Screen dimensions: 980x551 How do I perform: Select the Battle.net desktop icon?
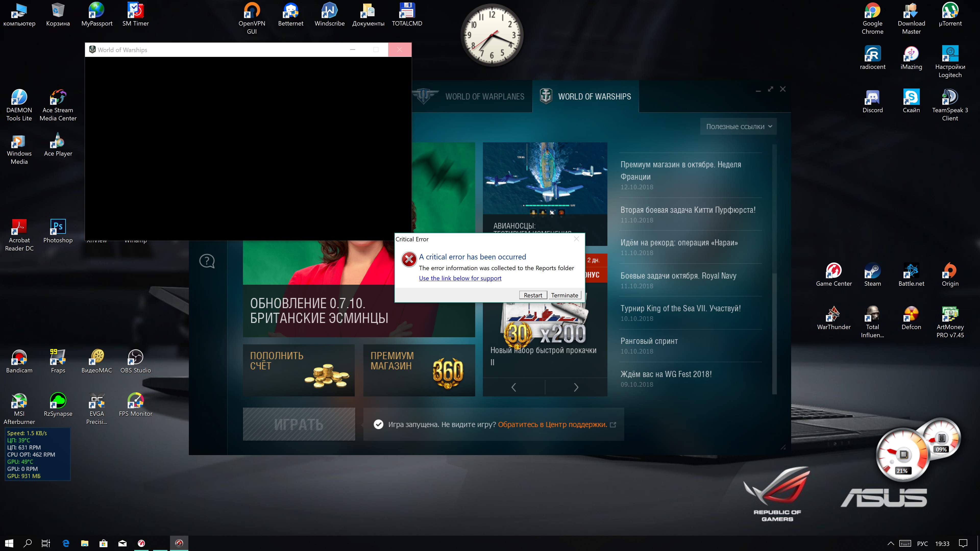[911, 275]
